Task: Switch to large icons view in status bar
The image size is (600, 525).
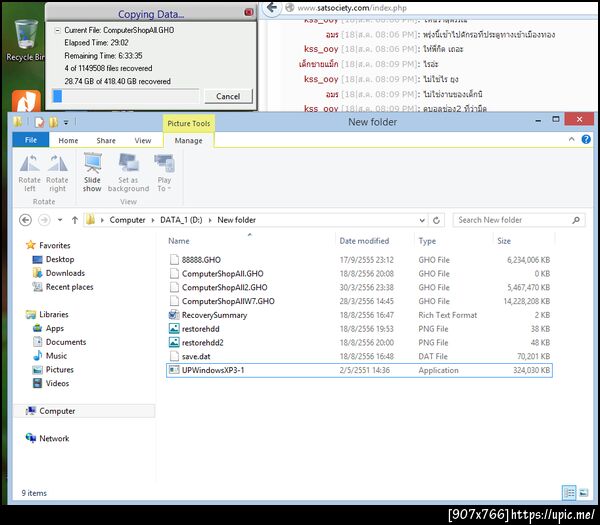Action: pos(584,492)
